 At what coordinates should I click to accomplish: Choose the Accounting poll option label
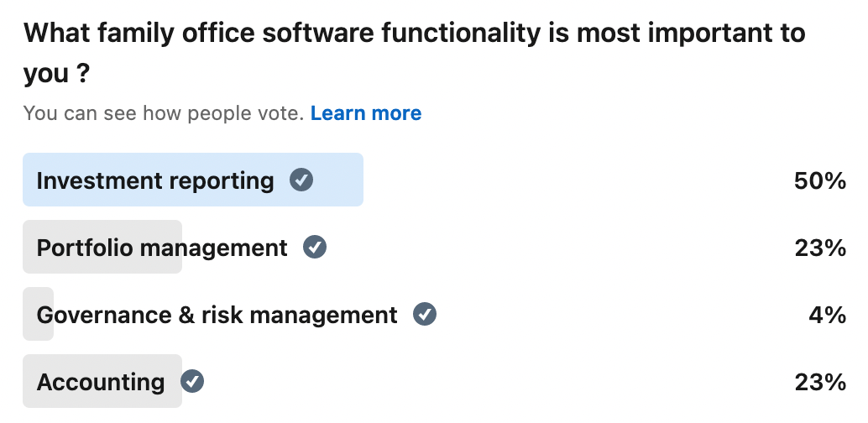tap(100, 382)
